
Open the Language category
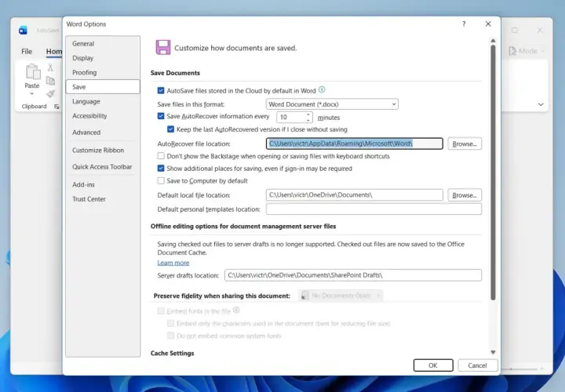[x=103, y=101]
